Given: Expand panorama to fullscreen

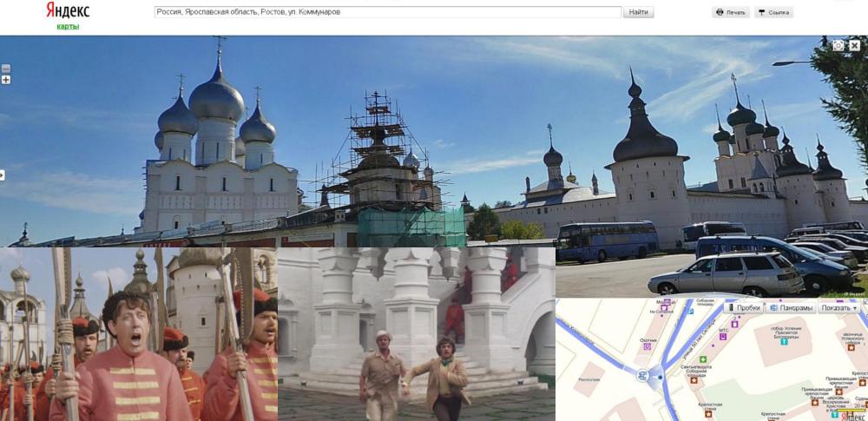Looking at the screenshot, I should (838, 45).
